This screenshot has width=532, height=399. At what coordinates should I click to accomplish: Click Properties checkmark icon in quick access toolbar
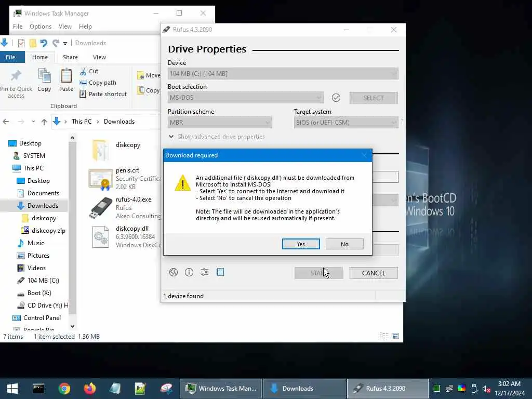tap(21, 43)
